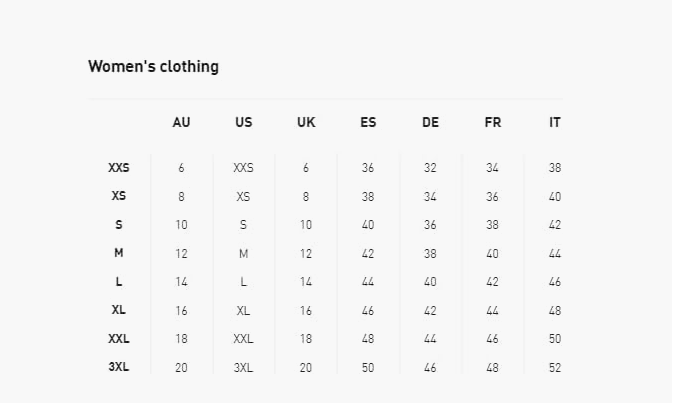This screenshot has width=688, height=403.
Task: Click ES size 46 in XL row
Action: point(368,311)
